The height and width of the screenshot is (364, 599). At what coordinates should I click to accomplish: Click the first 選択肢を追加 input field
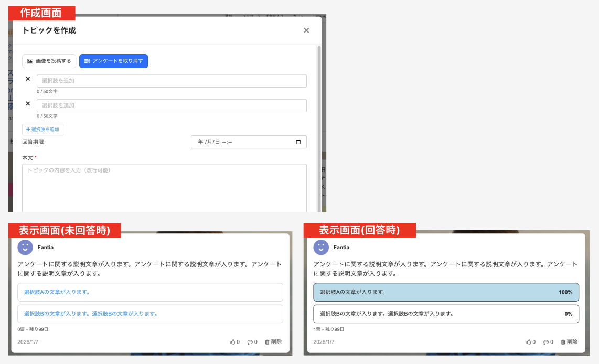click(x=172, y=81)
